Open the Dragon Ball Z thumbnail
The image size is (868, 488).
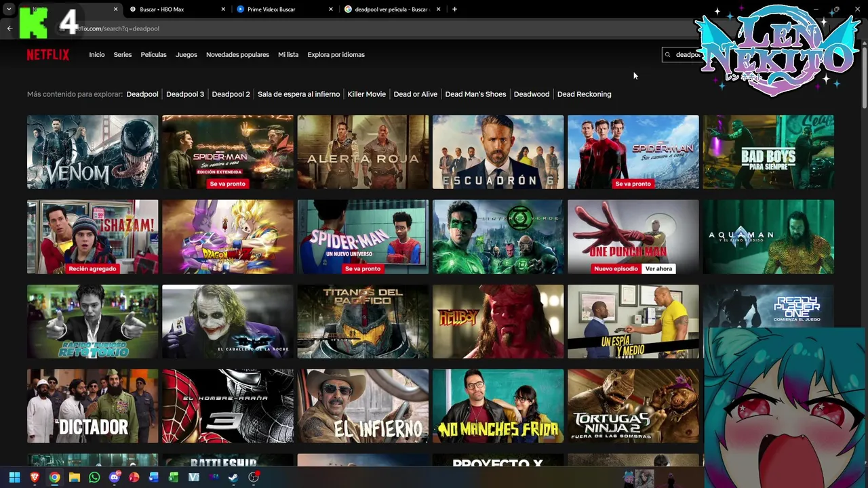click(x=228, y=237)
